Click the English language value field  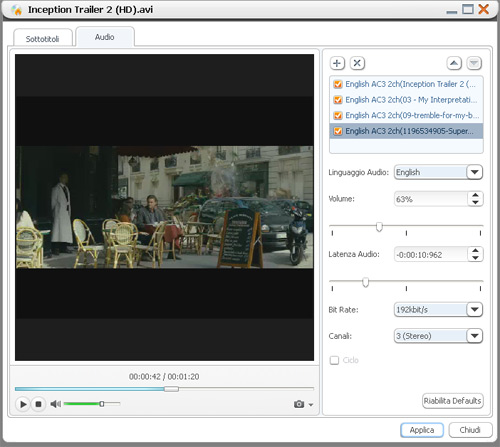(431, 172)
